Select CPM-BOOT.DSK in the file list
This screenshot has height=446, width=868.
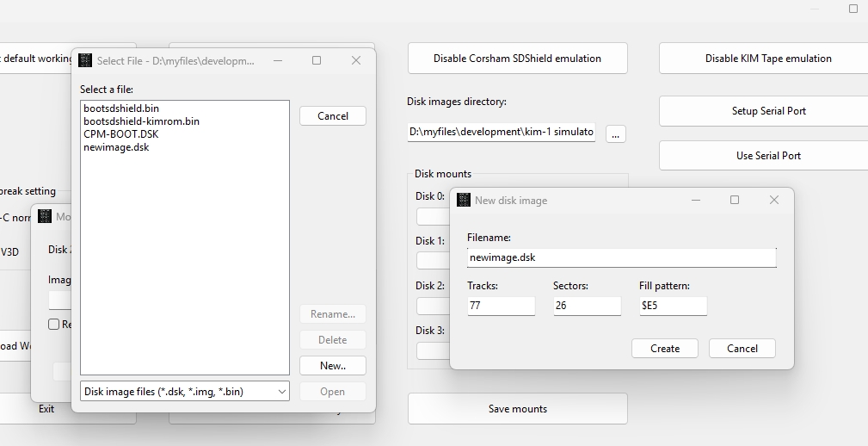tap(120, 134)
